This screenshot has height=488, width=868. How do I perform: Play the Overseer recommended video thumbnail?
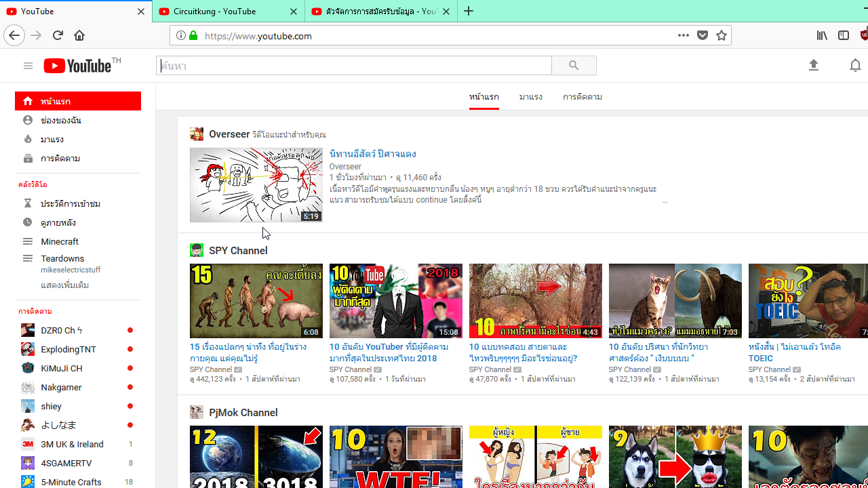256,185
